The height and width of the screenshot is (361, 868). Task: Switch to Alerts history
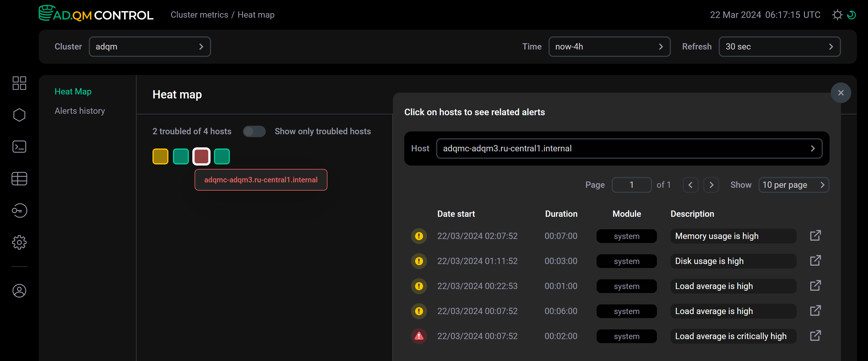(80, 111)
